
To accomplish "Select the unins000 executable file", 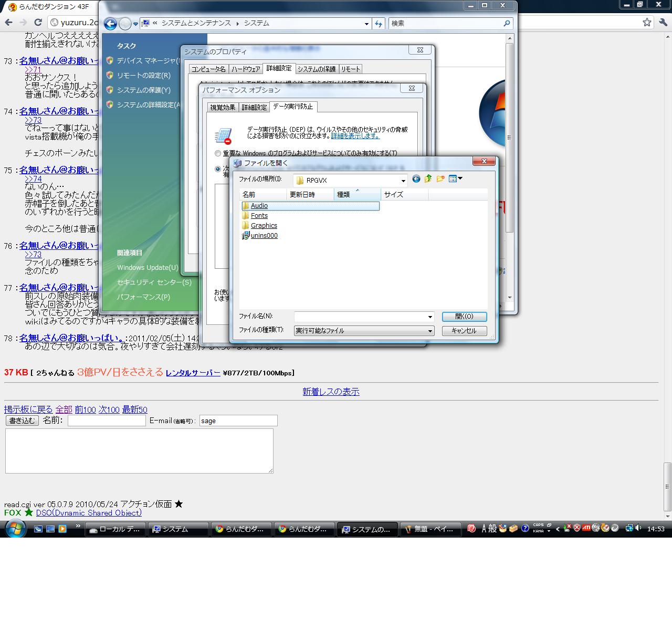I will (x=264, y=236).
